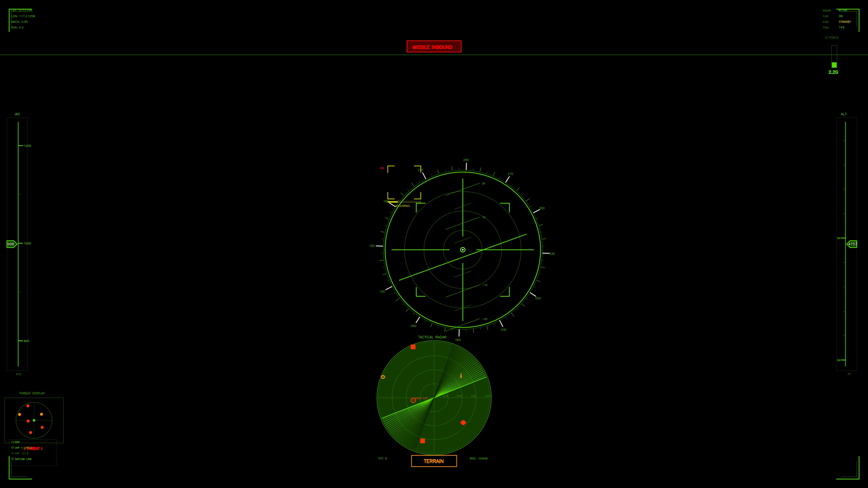The image size is (868, 488).
Task: Enable ECM from STANDBY mode
Action: (x=845, y=21)
